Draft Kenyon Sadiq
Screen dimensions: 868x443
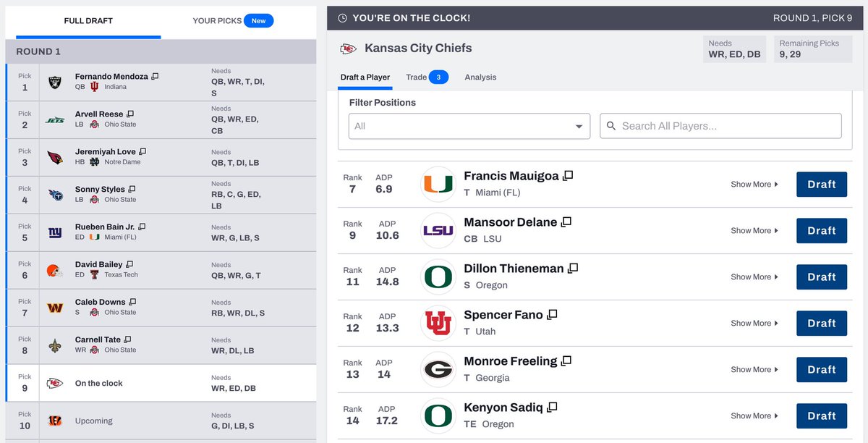point(821,416)
